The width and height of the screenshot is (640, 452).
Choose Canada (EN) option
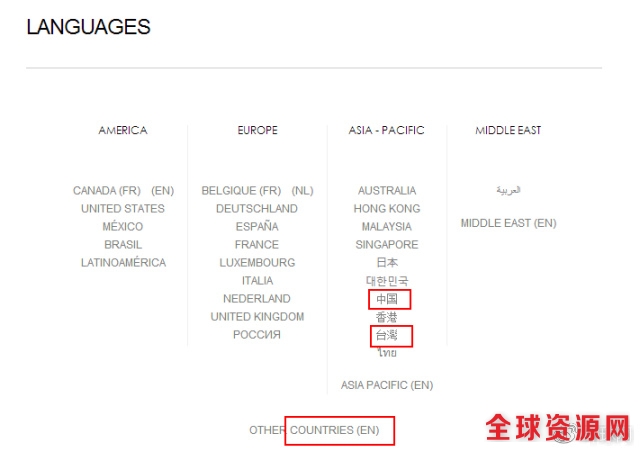[x=162, y=191]
